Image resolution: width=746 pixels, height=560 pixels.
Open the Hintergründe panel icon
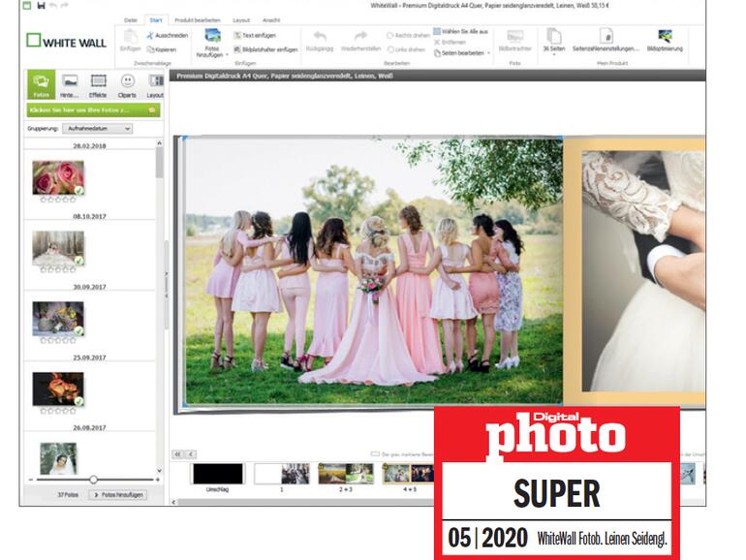pos(70,84)
